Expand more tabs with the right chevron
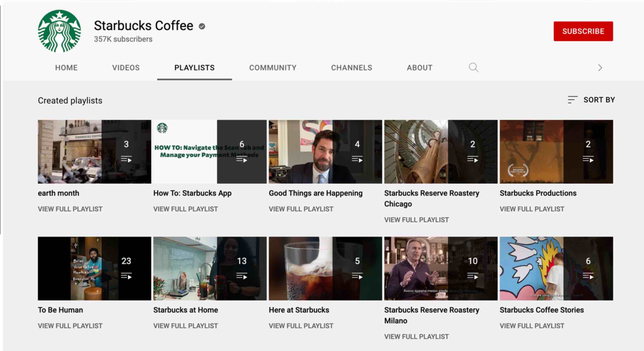This screenshot has width=644, height=351. (x=600, y=67)
